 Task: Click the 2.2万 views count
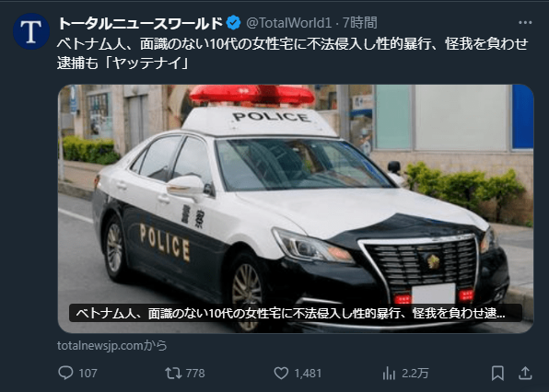[415, 373]
